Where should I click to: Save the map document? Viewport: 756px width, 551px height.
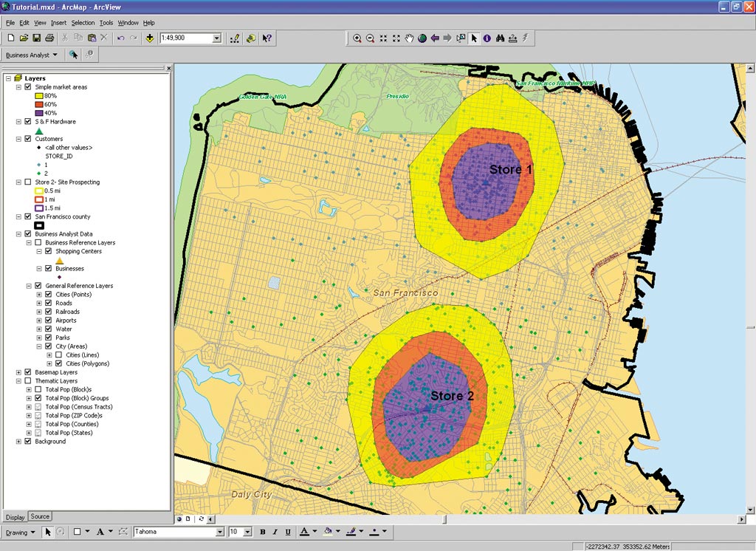pyautogui.click(x=36, y=38)
